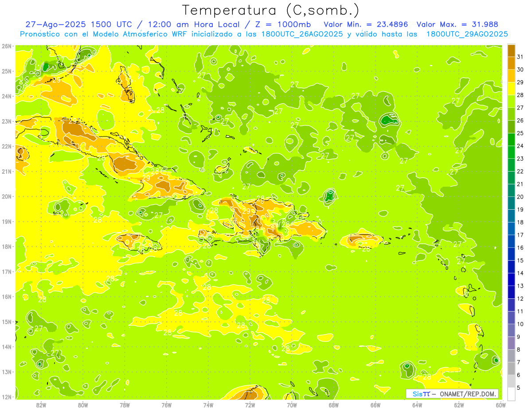The image size is (532, 411).
Task: Click the color bar label "24"
Action: click(x=520, y=146)
